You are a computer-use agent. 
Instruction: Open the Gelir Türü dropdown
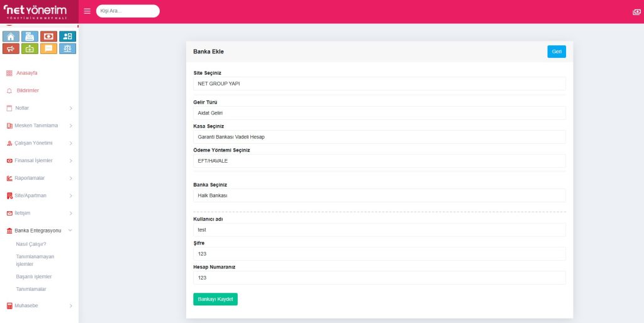click(x=379, y=113)
